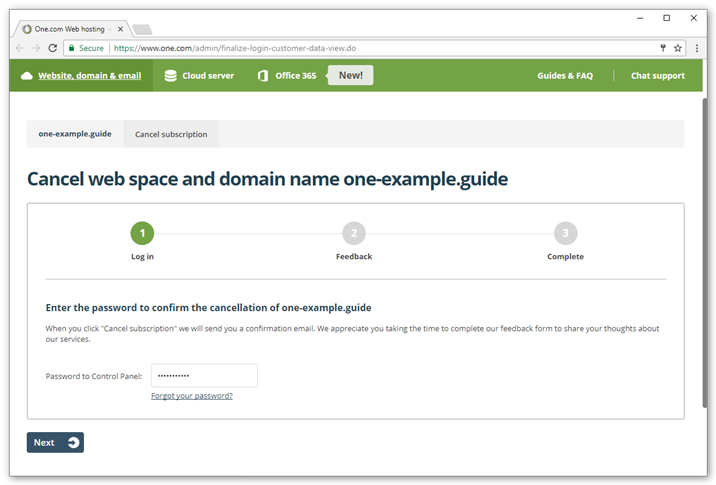Screen dimensions: 716x485
Task: Click the page vertical scrollbar
Action: (705, 251)
